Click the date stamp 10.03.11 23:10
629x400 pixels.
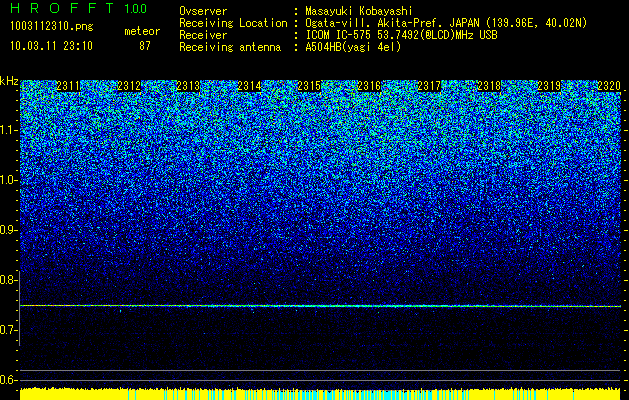(51, 46)
